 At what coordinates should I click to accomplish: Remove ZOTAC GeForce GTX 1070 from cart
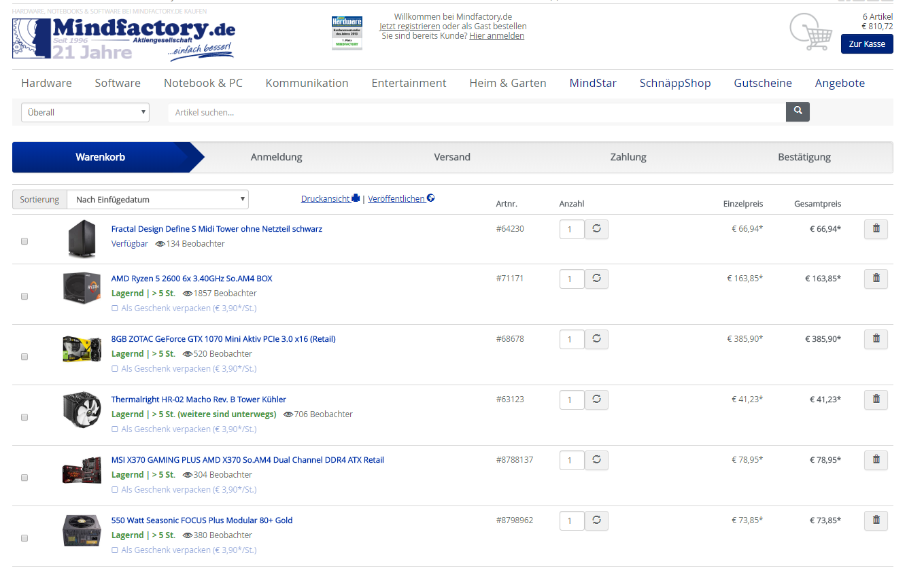tap(876, 339)
